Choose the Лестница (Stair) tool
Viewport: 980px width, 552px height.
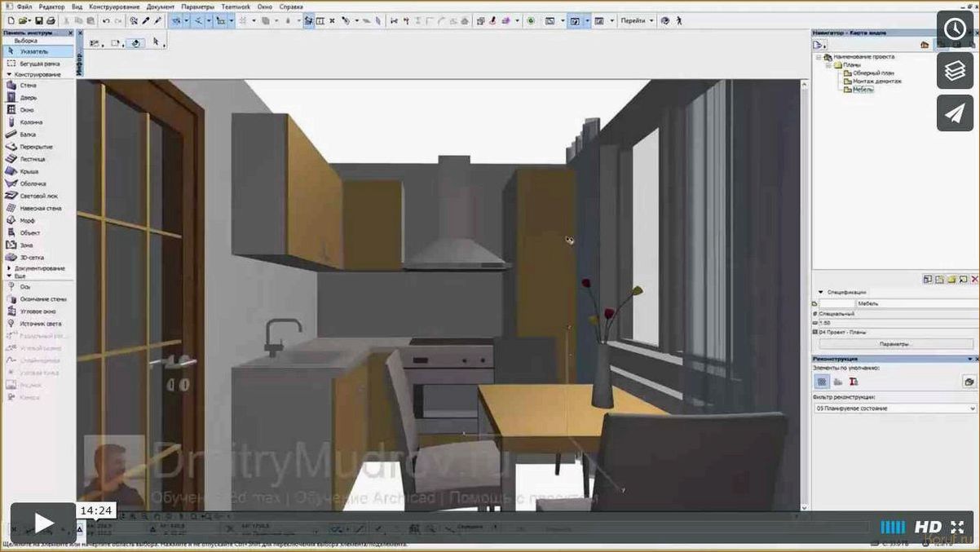pos(31,158)
